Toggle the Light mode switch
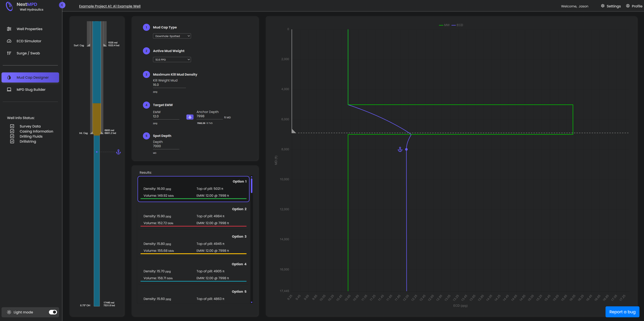This screenshot has width=644, height=321. click(x=53, y=312)
